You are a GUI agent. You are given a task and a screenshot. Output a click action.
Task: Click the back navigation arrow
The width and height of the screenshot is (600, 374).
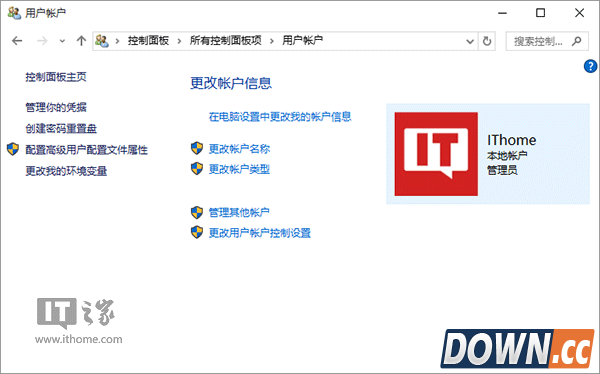click(x=17, y=41)
